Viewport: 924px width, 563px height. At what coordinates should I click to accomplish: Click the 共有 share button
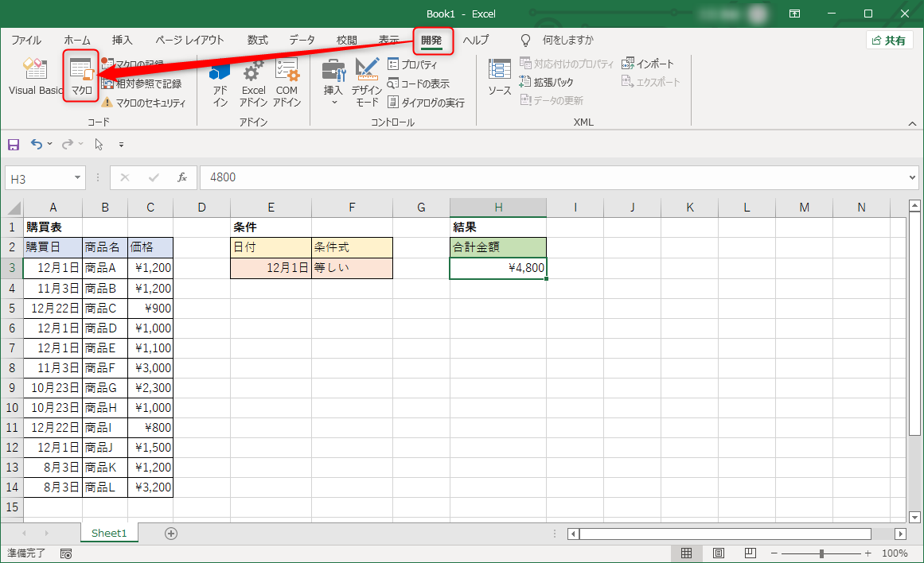coord(889,41)
